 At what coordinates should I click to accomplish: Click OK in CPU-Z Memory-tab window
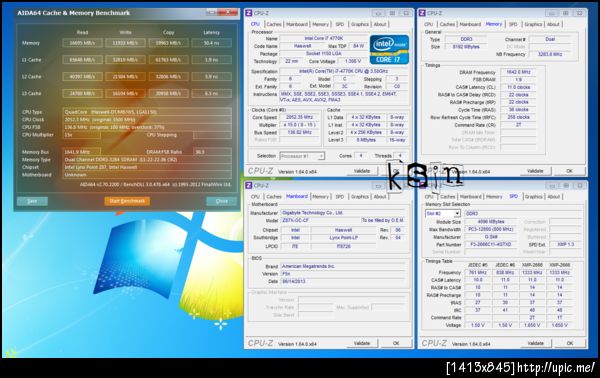(569, 171)
